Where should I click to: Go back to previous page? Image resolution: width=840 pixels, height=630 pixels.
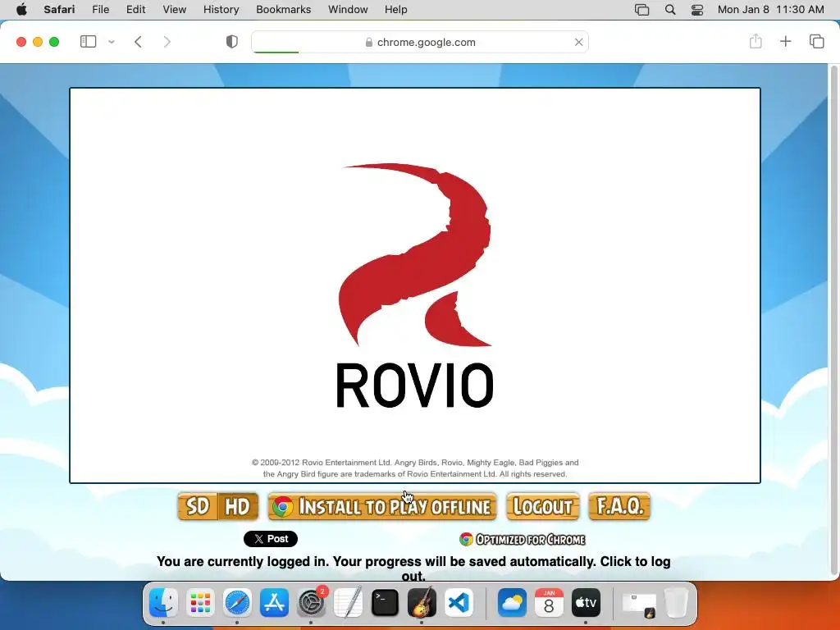(x=138, y=42)
